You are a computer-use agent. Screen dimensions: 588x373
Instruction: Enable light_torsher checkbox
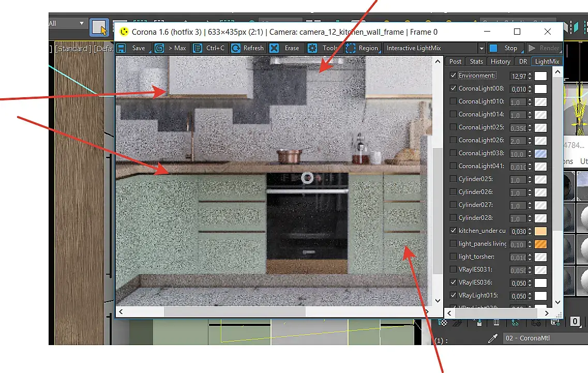point(453,257)
